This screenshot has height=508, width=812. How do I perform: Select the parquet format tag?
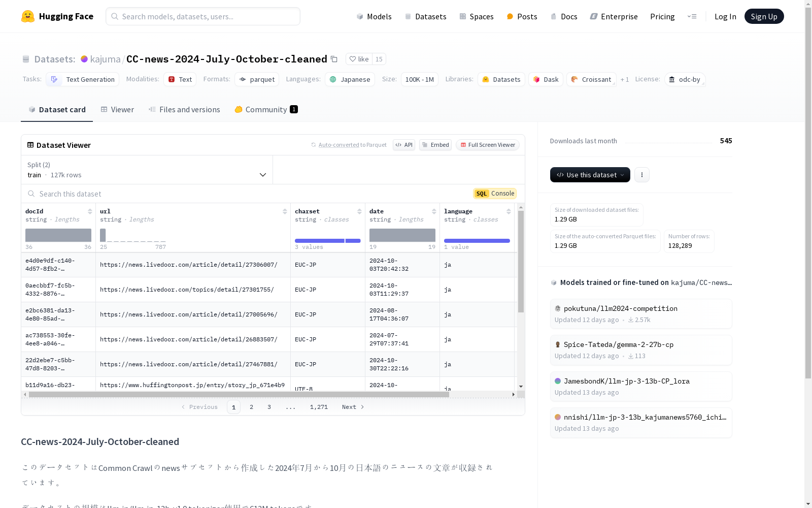(257, 79)
